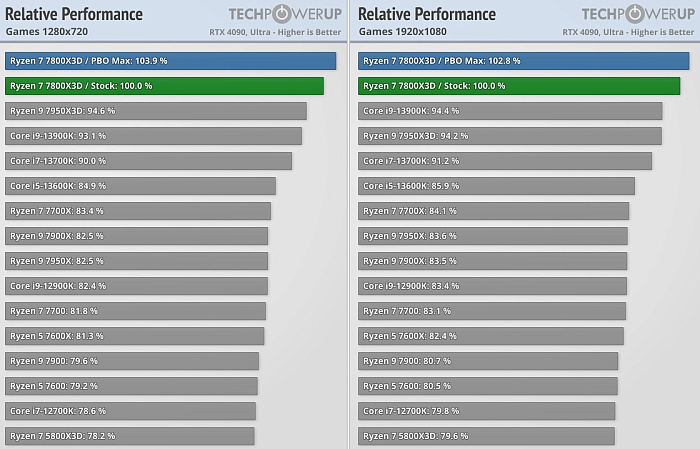Select the Ryzen 9 7950X3D 94.6% bar
This screenshot has width=700, height=449.
[x=155, y=111]
